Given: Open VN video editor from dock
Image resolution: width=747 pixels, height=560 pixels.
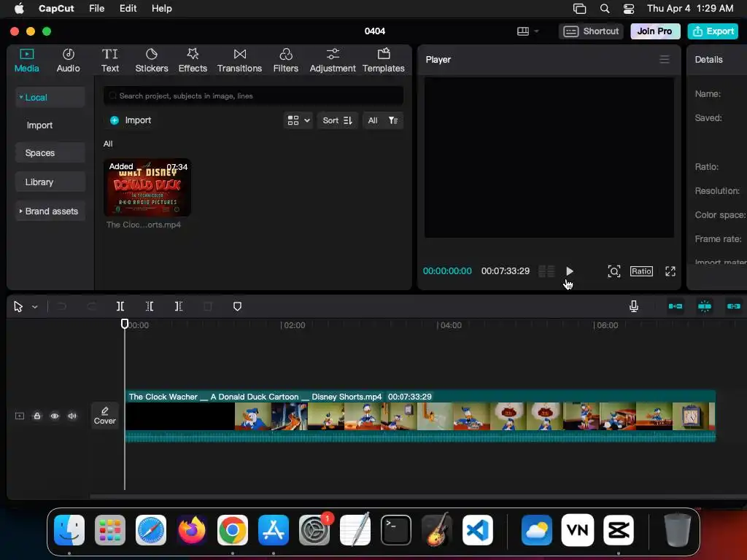Looking at the screenshot, I should pos(578,530).
